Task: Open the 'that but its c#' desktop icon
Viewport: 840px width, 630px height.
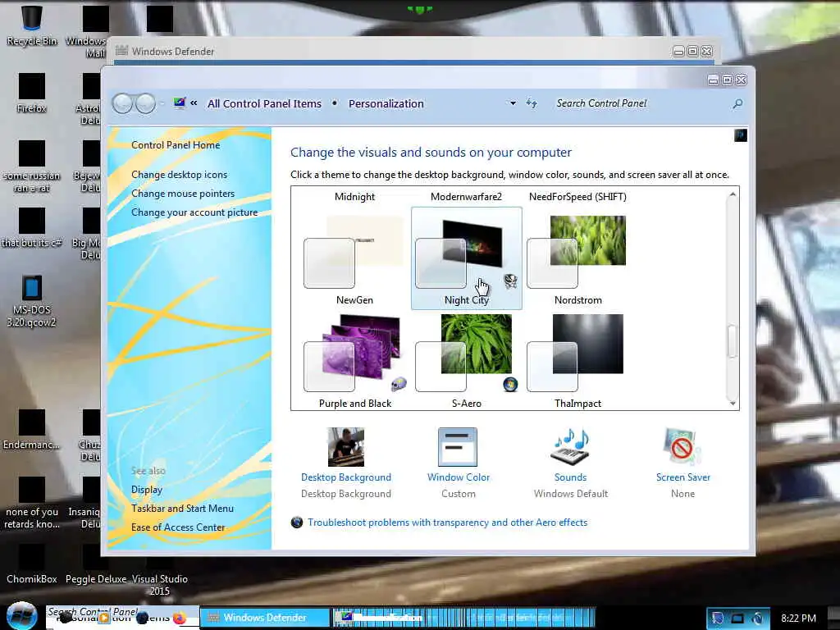Action: coord(32,228)
